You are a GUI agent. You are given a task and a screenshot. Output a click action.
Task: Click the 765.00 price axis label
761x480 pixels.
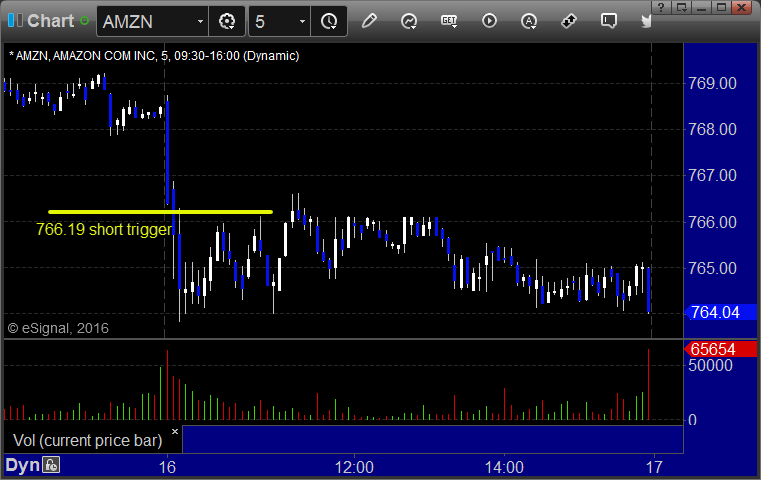pos(712,268)
